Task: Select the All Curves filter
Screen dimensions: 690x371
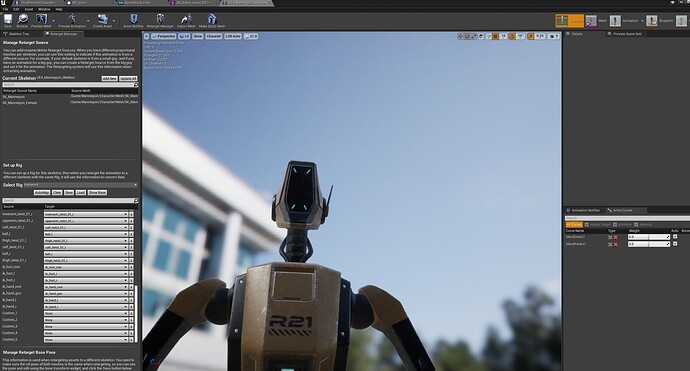Action: 574,225
